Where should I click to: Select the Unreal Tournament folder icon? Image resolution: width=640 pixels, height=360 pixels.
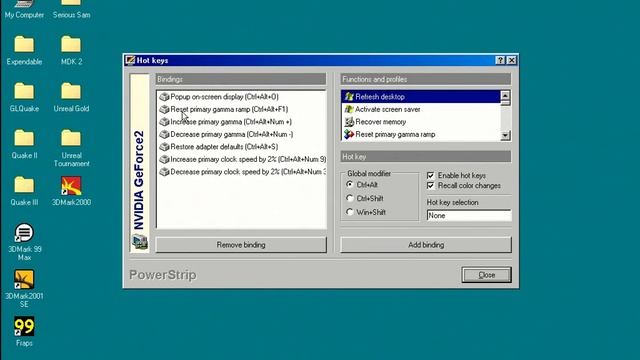(x=71, y=138)
